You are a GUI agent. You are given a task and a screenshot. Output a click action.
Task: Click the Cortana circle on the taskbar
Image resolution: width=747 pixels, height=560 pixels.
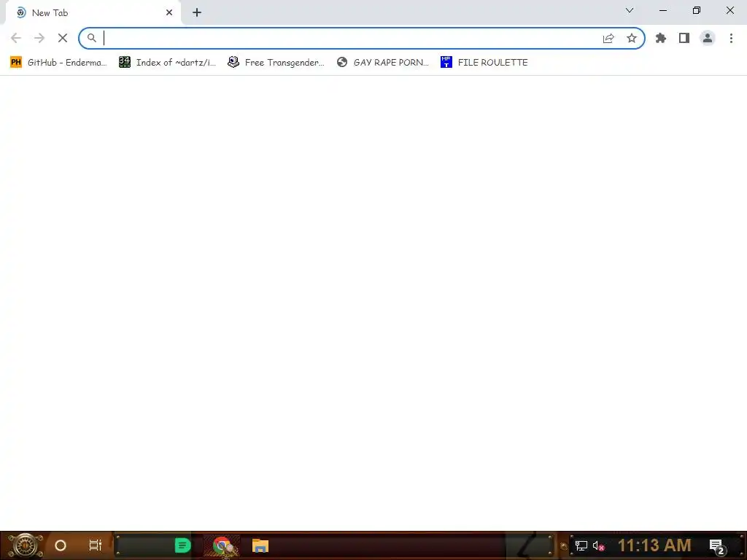(x=61, y=545)
